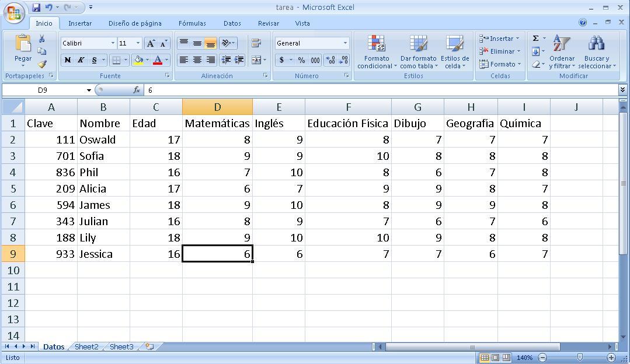
Task: Toggle center horizontal alignment
Action: [x=197, y=60]
